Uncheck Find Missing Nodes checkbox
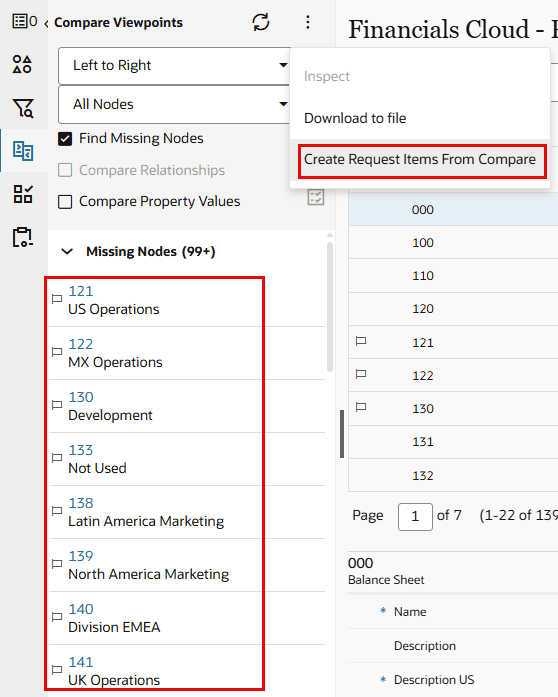This screenshot has width=558, height=697. click(x=65, y=139)
